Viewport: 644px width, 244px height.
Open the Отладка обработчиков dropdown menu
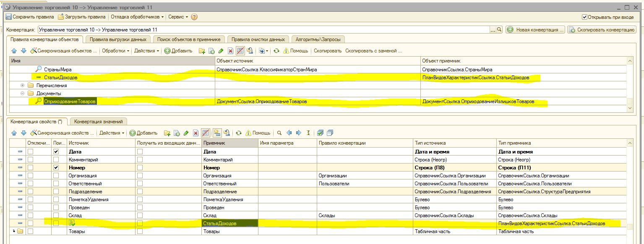(x=137, y=17)
